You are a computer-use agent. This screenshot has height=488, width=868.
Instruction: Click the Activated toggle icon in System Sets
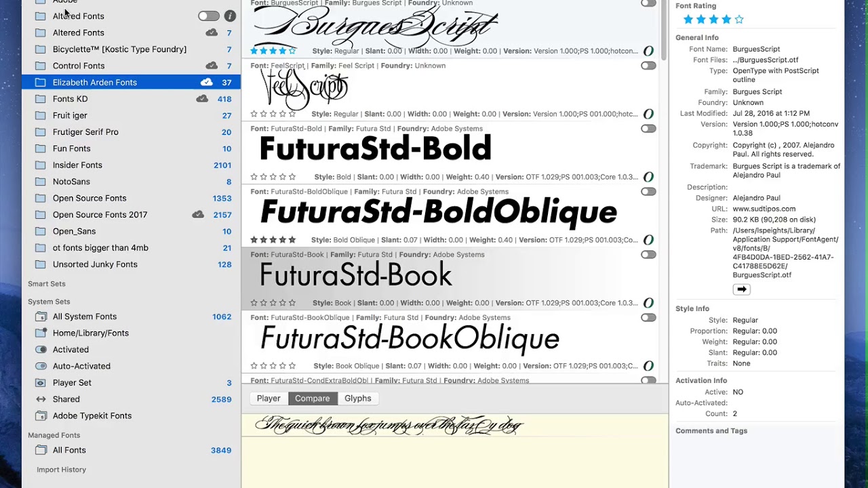pyautogui.click(x=41, y=350)
